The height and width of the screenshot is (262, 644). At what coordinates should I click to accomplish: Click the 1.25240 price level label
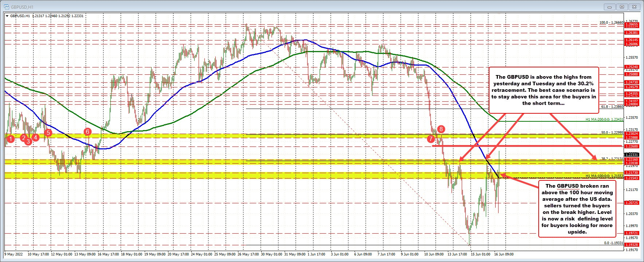[632, 67]
